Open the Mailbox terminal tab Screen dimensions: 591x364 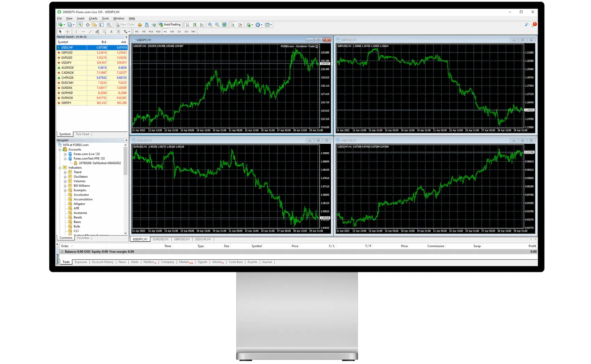click(x=149, y=262)
